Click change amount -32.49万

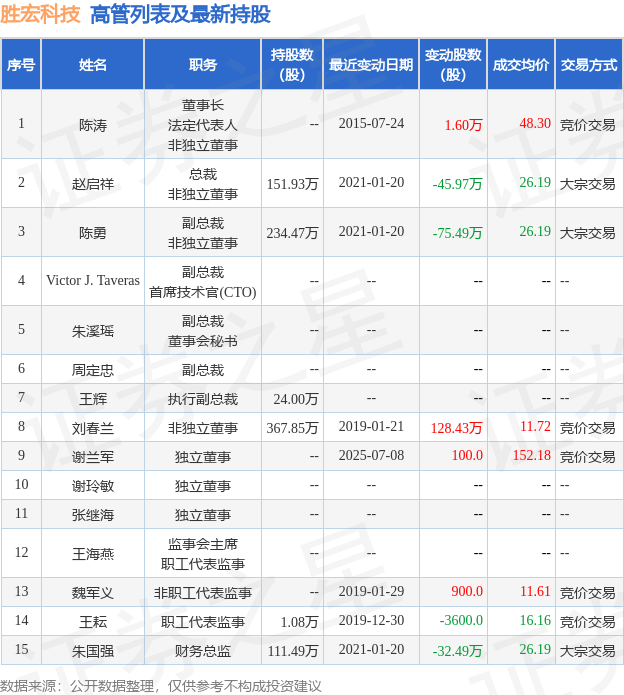click(x=457, y=651)
